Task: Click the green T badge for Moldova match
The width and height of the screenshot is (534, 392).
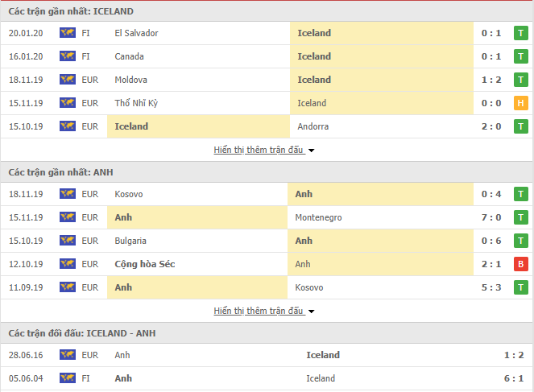Action: click(521, 80)
